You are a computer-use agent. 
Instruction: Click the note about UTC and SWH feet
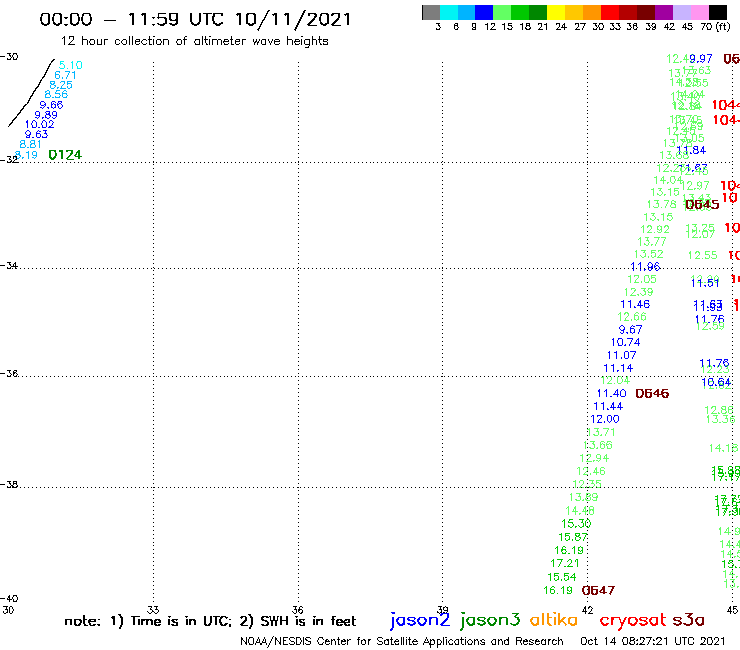coord(210,621)
